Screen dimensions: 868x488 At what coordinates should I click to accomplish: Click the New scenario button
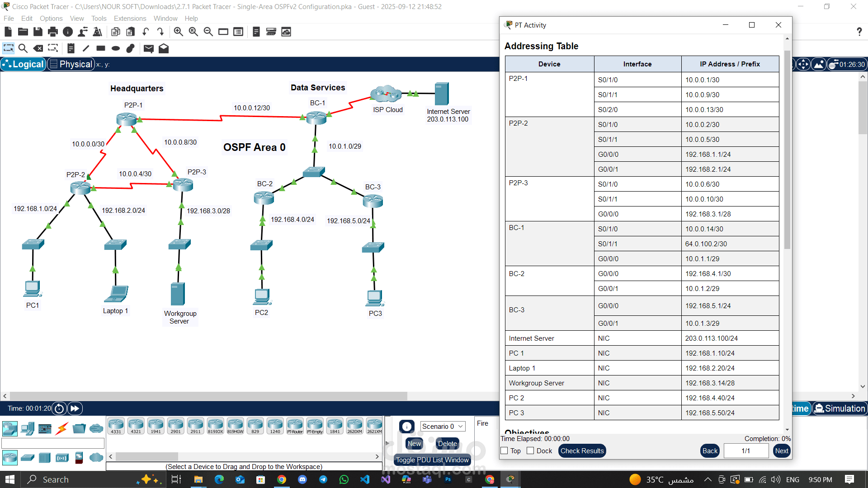coord(414,444)
